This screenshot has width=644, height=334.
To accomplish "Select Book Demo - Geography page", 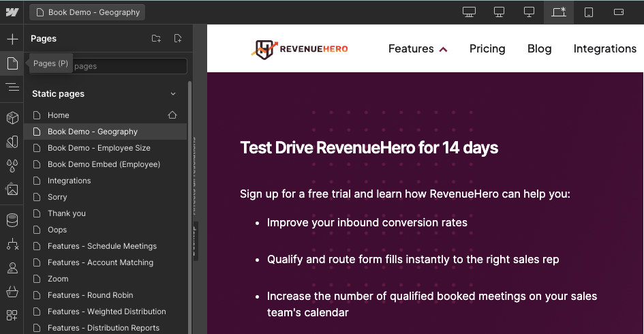I will [105, 132].
